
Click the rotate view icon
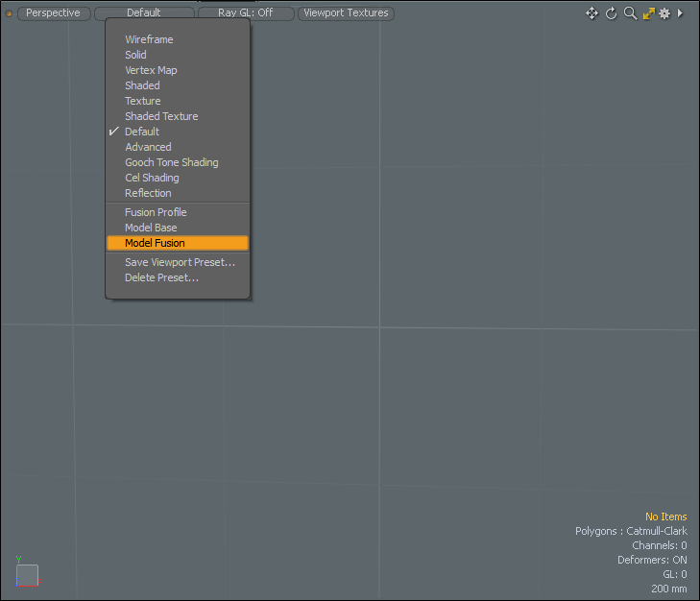(x=611, y=13)
